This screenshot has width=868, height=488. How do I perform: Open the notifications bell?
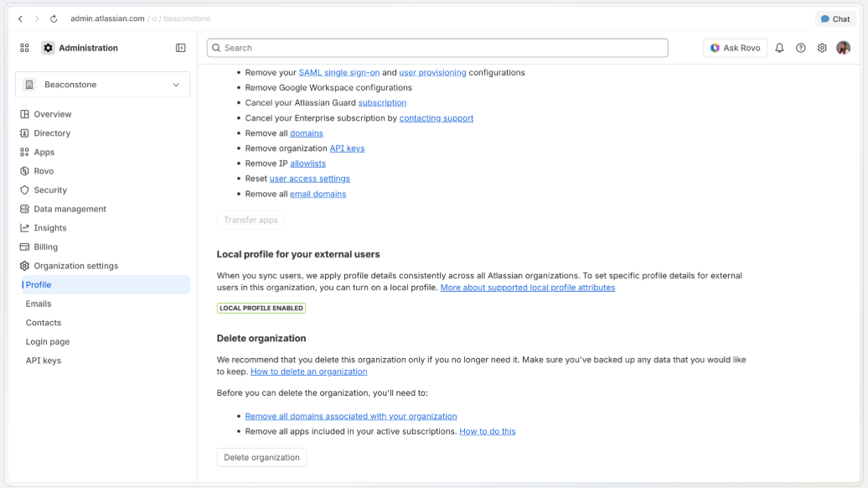click(779, 48)
